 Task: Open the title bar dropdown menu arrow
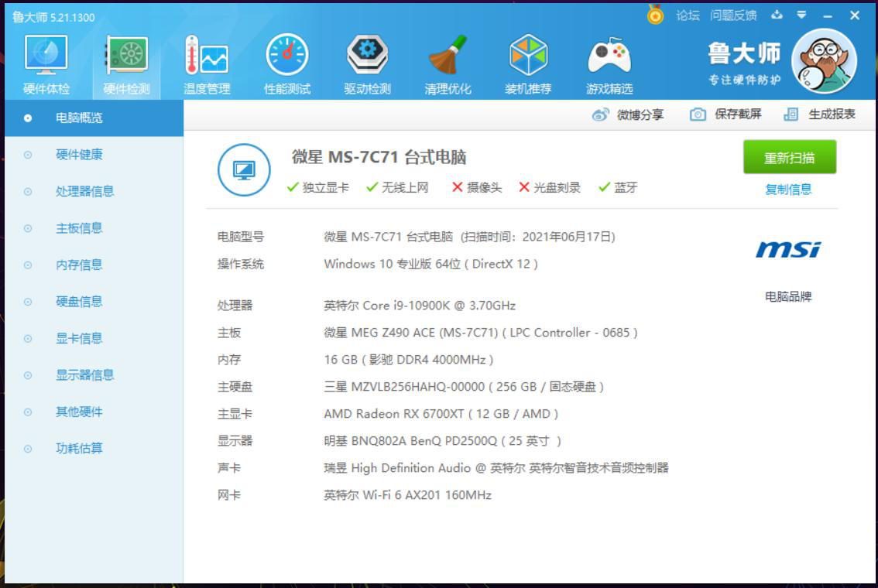pyautogui.click(x=802, y=15)
